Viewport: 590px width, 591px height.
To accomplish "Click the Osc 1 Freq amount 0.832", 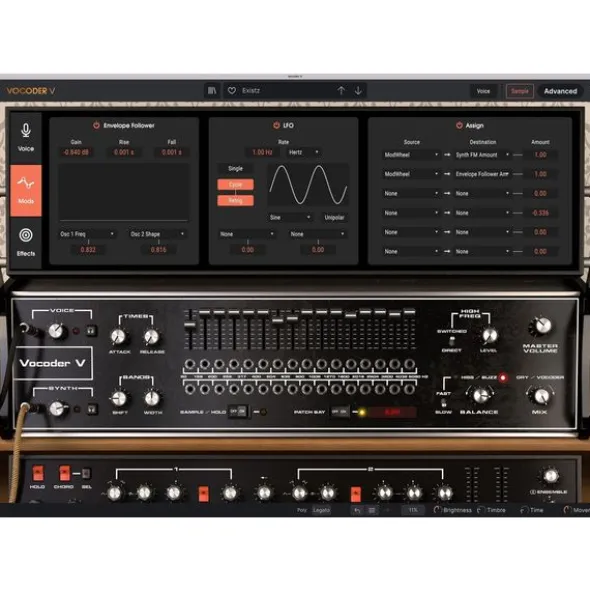I will click(x=88, y=250).
